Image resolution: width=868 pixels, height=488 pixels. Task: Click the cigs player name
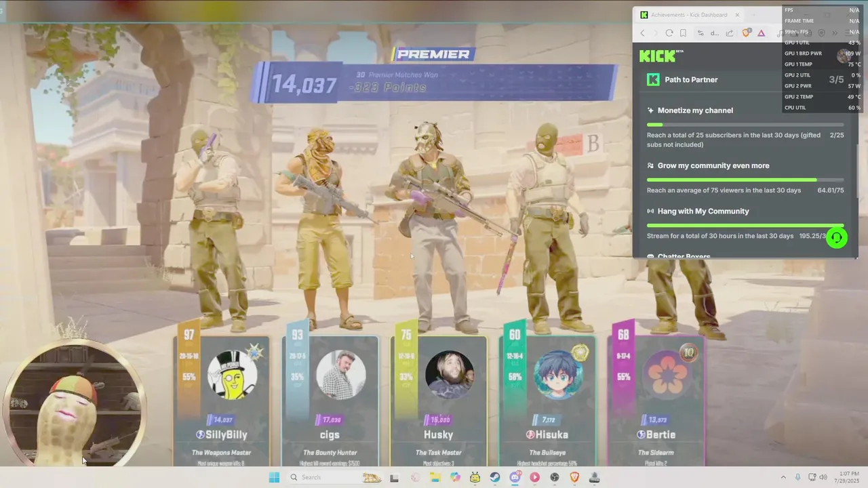pyautogui.click(x=330, y=434)
